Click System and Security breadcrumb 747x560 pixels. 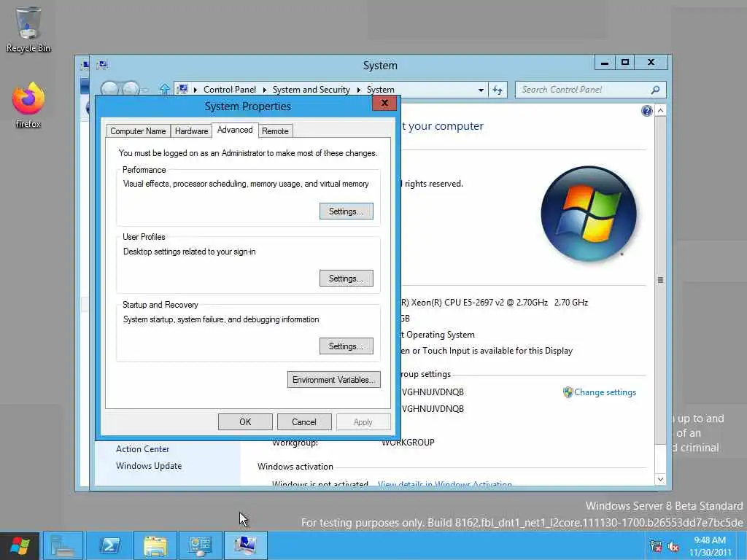point(311,90)
